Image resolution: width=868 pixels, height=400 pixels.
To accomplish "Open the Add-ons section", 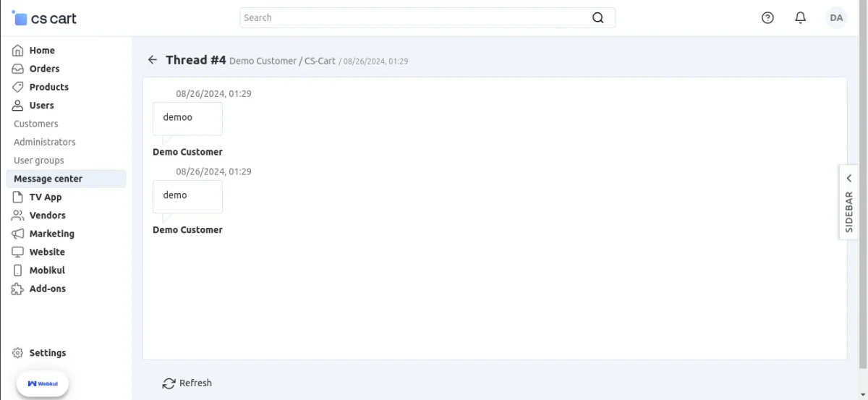I will pyautogui.click(x=47, y=289).
